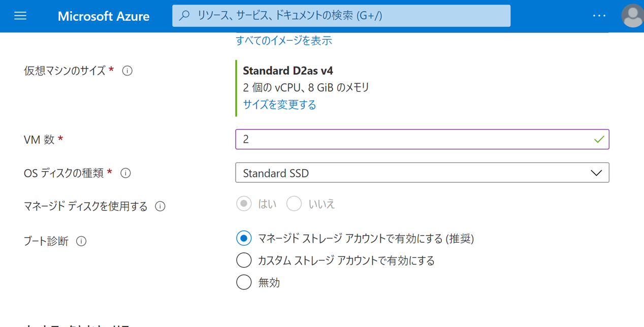Image resolution: width=644 pixels, height=327 pixels.
Task: Select 無効 boot diagnostics option
Action: 244,282
